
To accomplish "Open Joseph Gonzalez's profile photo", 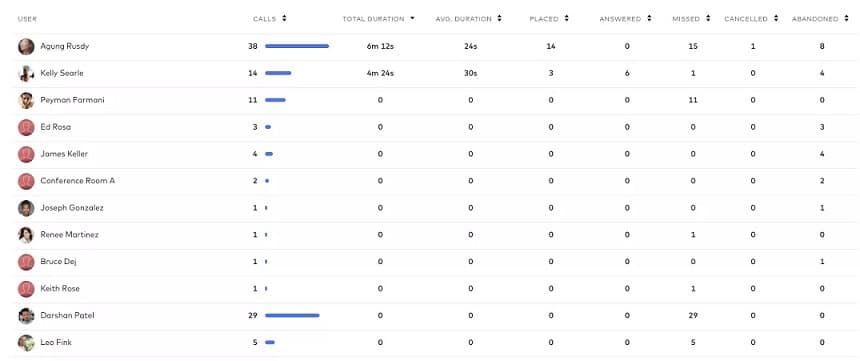I will (x=26, y=208).
